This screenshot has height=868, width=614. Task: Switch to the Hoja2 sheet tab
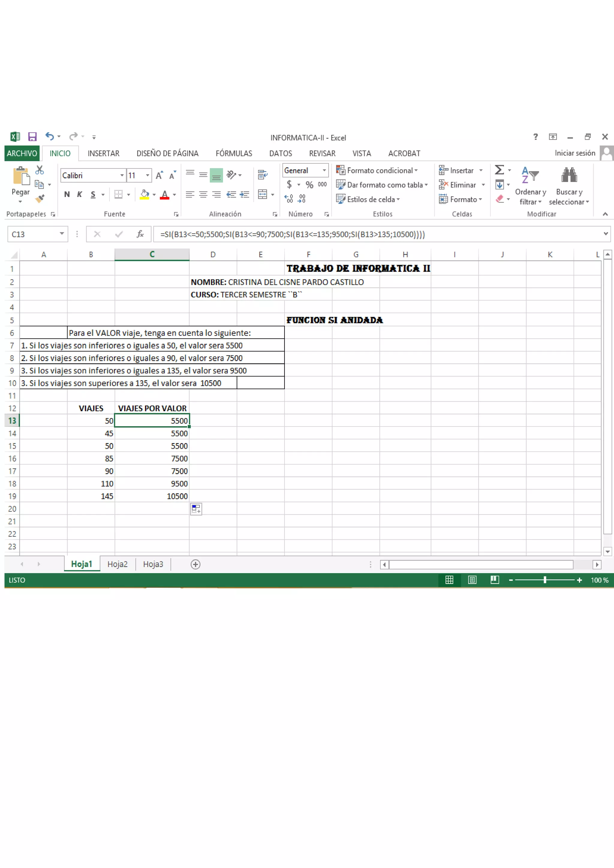(x=117, y=564)
